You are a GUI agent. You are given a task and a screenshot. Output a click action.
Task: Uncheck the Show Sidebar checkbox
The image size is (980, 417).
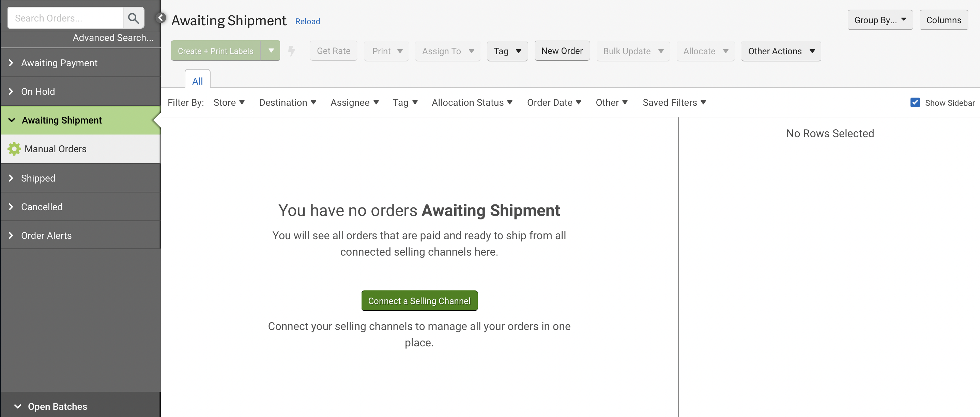click(x=915, y=102)
